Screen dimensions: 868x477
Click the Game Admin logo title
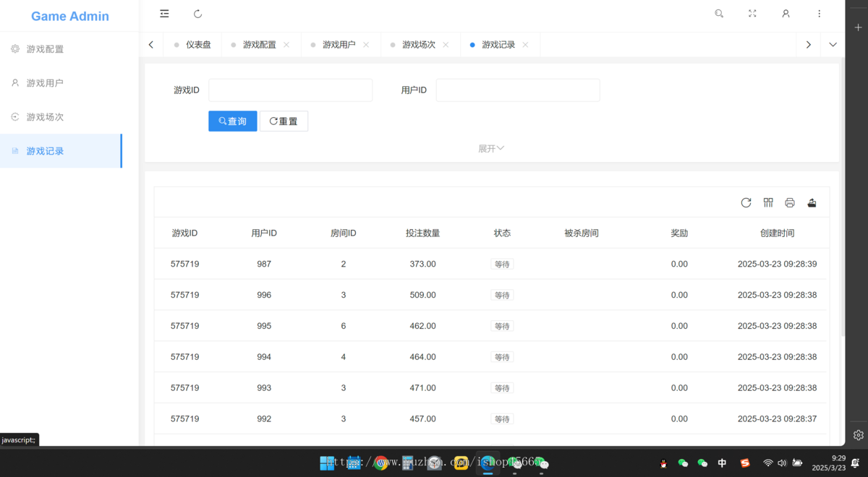70,16
